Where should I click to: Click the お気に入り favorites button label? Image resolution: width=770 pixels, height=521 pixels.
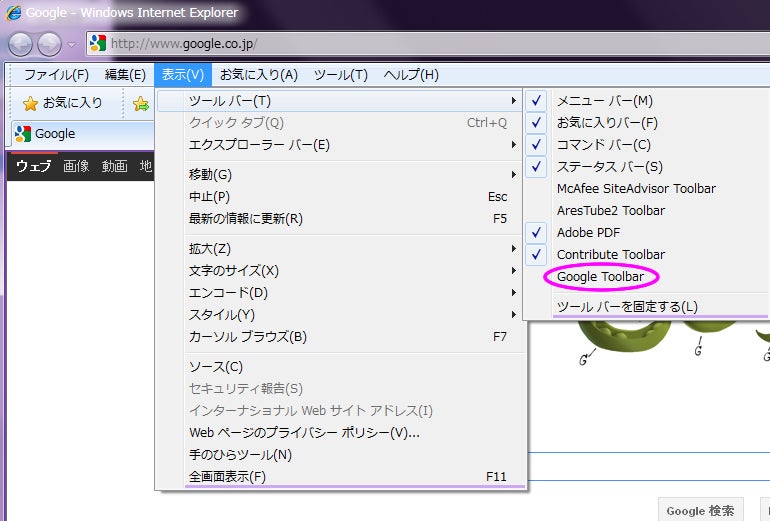pyautogui.click(x=72, y=103)
